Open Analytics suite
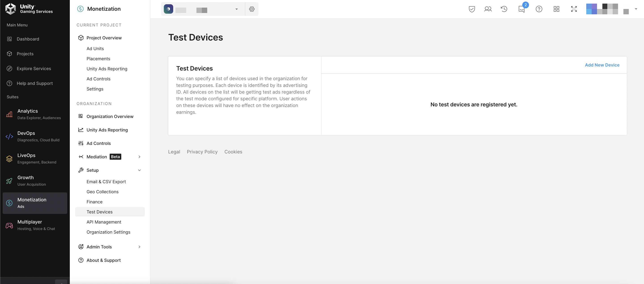This screenshot has height=284, width=644. 35,114
